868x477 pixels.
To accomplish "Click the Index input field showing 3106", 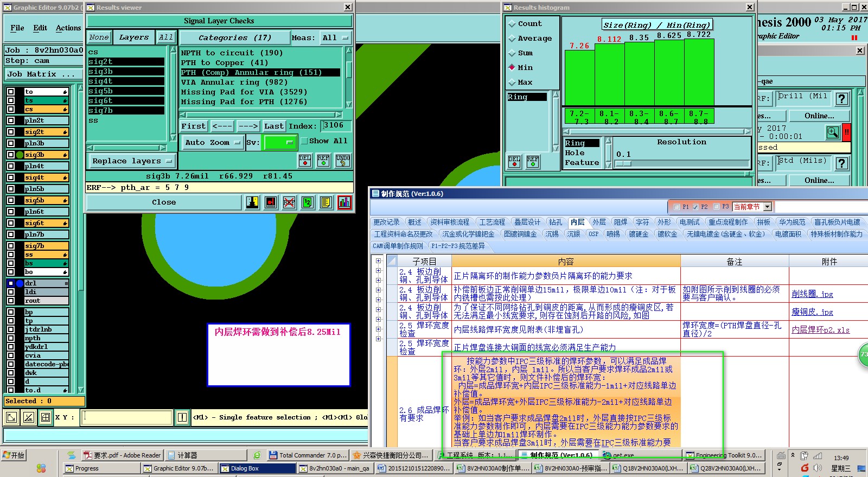I will (336, 126).
